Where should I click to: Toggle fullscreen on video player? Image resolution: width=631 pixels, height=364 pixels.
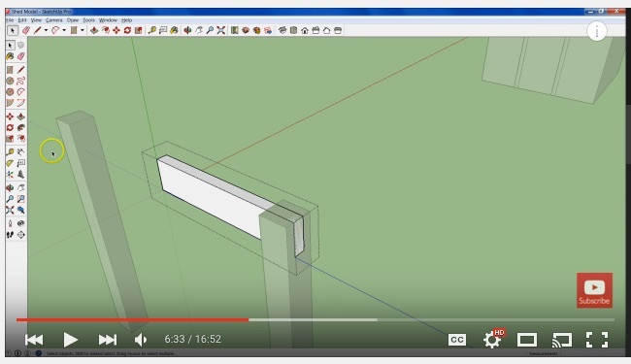pyautogui.click(x=597, y=340)
